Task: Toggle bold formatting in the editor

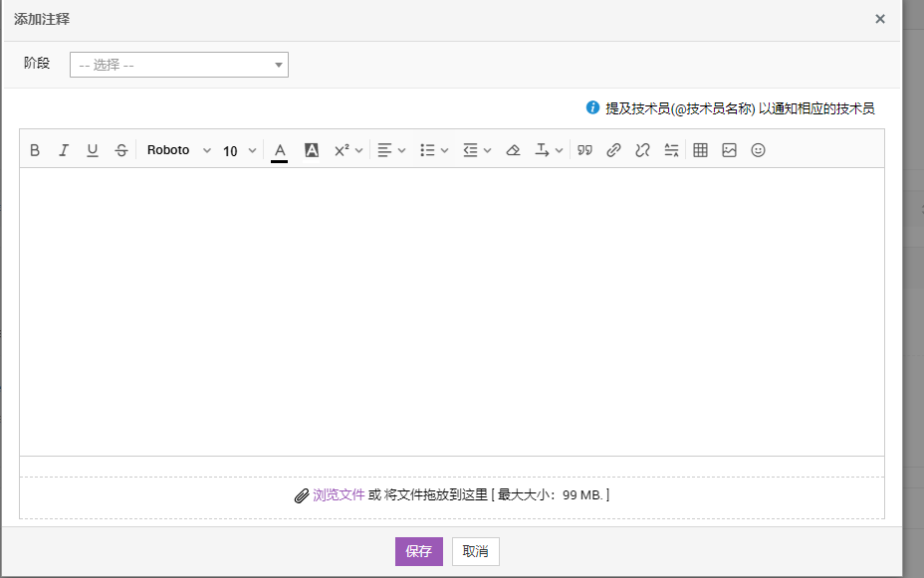Action: (x=35, y=150)
